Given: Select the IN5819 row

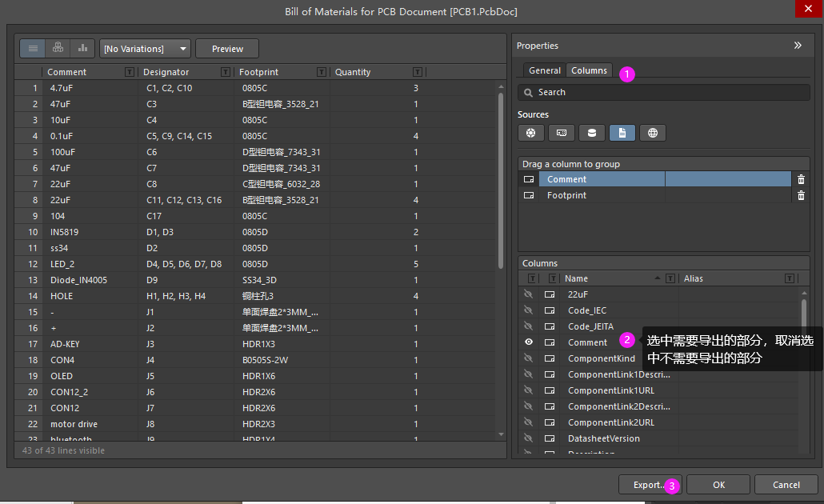Looking at the screenshot, I should click(x=255, y=232).
